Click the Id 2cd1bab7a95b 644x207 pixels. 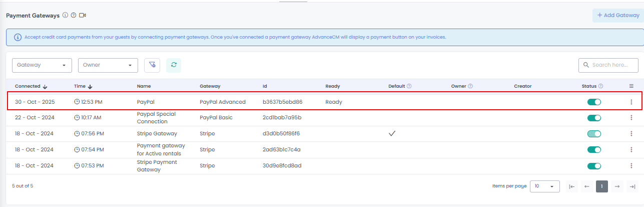pyautogui.click(x=282, y=118)
